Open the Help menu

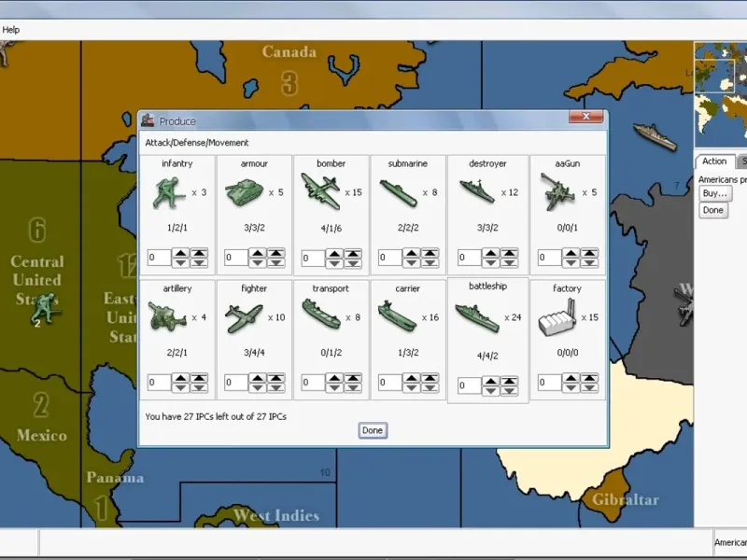point(10,30)
